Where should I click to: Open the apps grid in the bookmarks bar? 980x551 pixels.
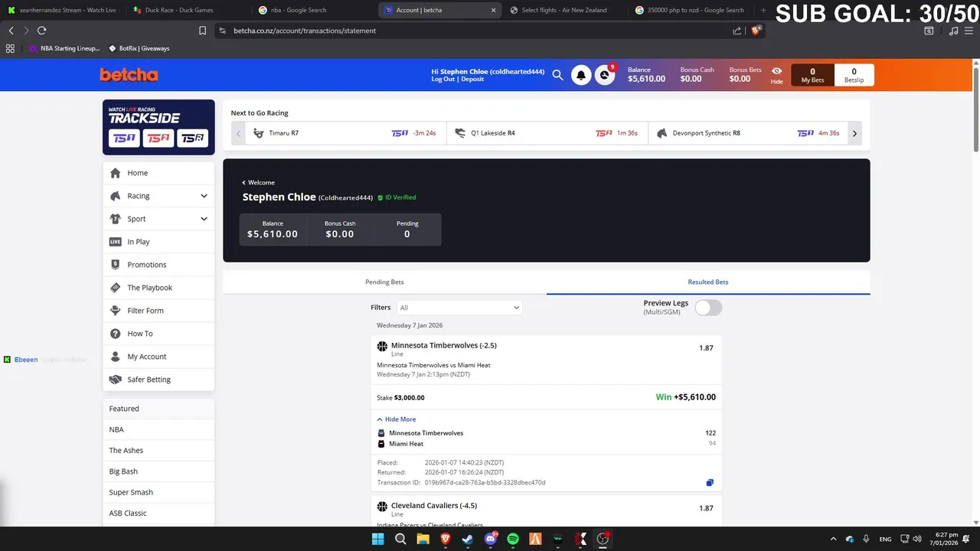(10, 48)
